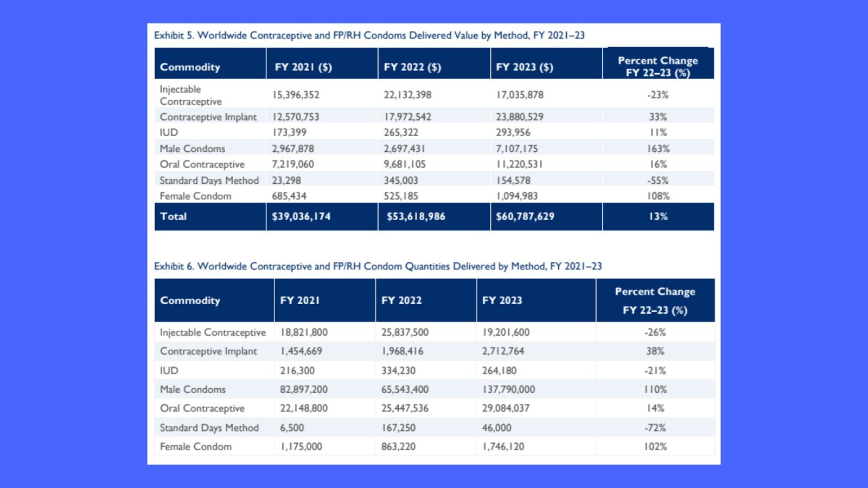This screenshot has height=488, width=868.
Task: Click Female Condom value 525,185
Action: click(x=401, y=196)
